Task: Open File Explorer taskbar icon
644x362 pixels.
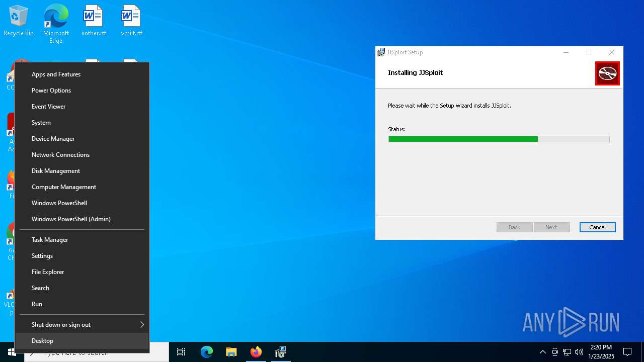Action: coord(231,352)
